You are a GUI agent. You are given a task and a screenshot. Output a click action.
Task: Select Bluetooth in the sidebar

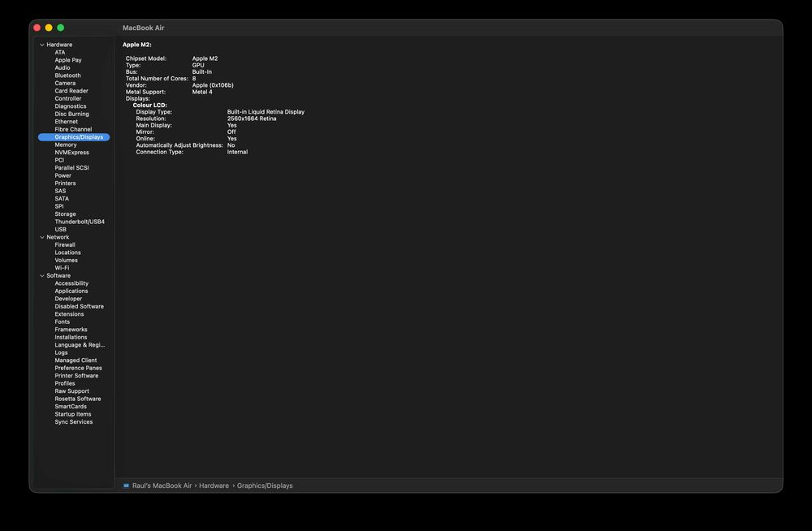[68, 76]
